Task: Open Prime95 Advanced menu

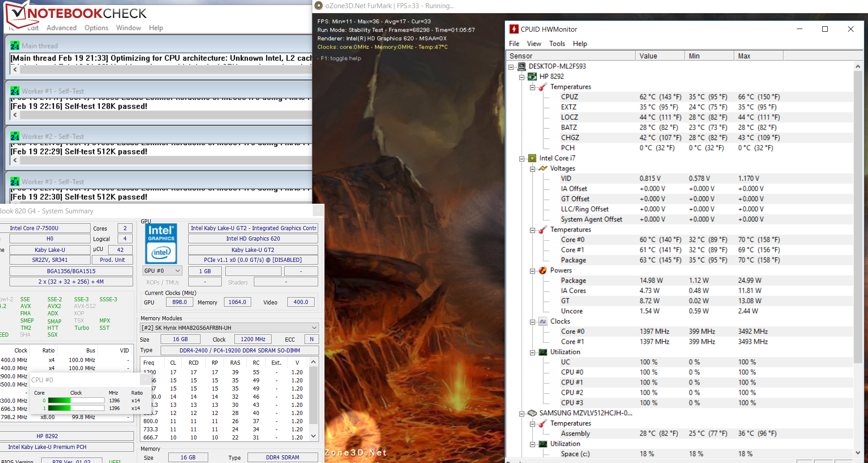Action: pos(62,28)
